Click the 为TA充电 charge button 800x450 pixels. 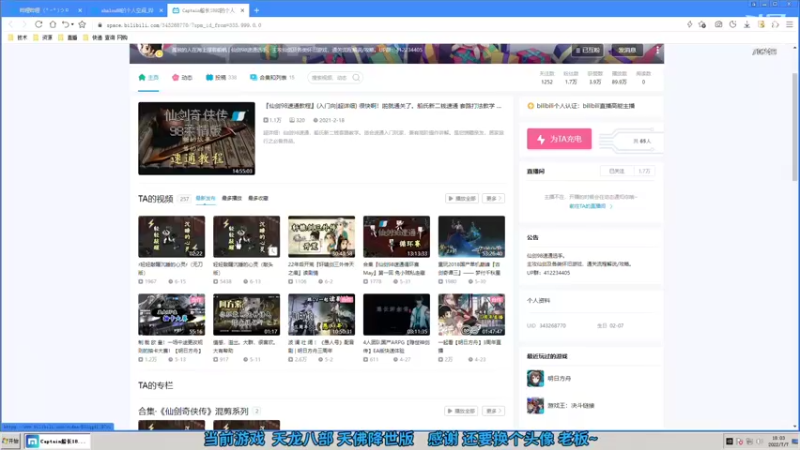tap(559, 139)
